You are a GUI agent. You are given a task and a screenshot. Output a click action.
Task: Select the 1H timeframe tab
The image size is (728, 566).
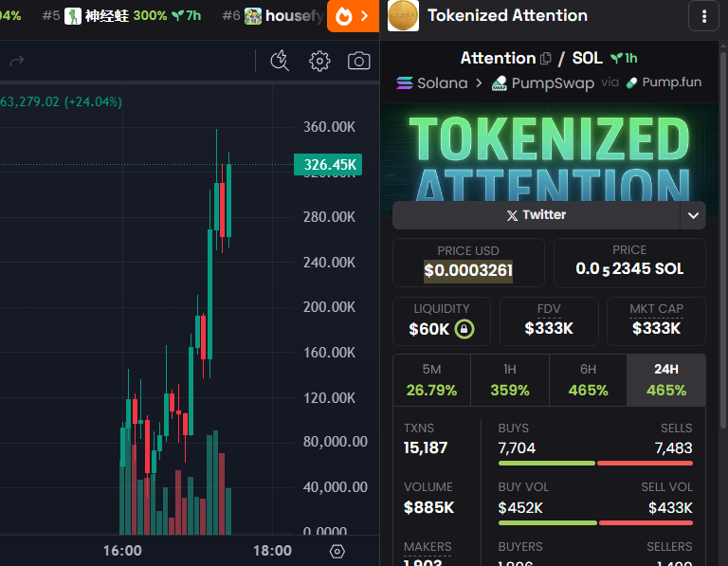tap(510, 380)
